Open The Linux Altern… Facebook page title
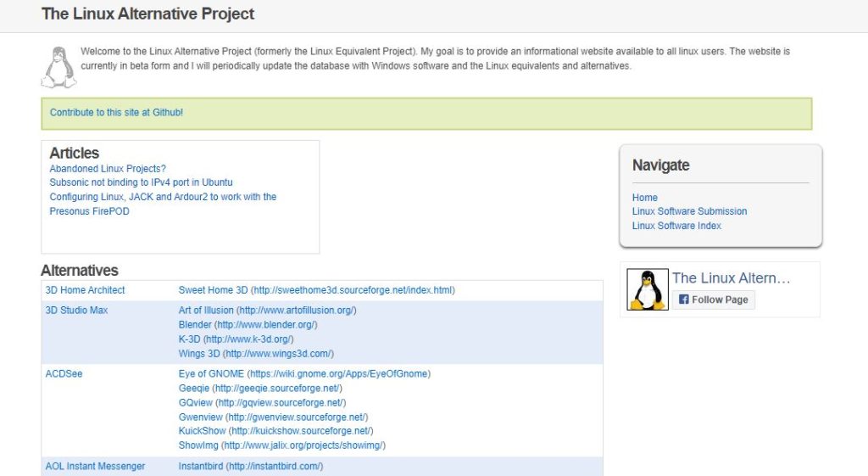868x476 pixels. tap(731, 278)
